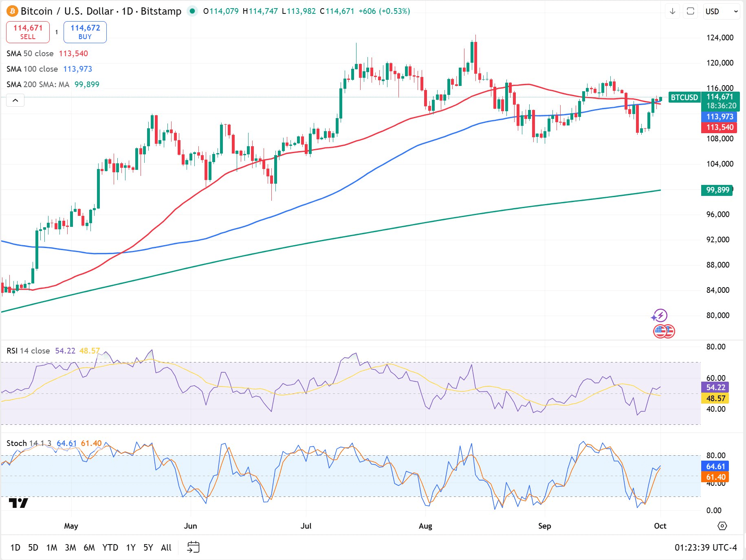746x560 pixels.
Task: Click the green 99,899 price axis label
Action: click(717, 190)
